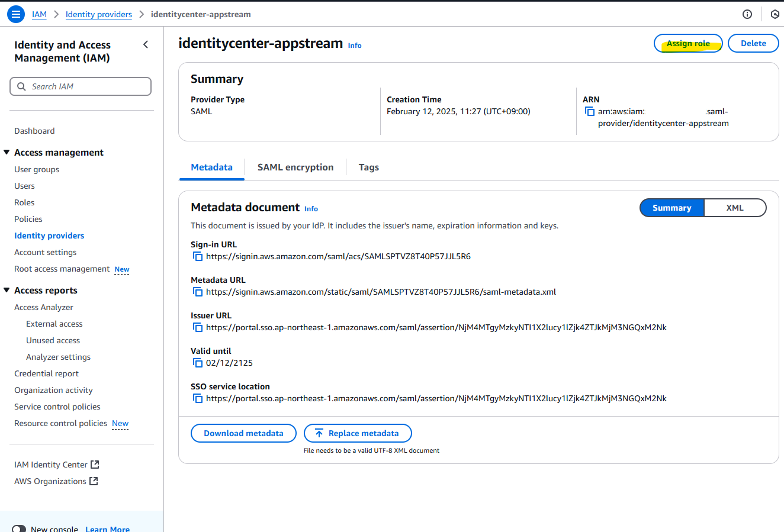Image resolution: width=784 pixels, height=532 pixels.
Task: Open the Tags tab
Action: pos(369,167)
